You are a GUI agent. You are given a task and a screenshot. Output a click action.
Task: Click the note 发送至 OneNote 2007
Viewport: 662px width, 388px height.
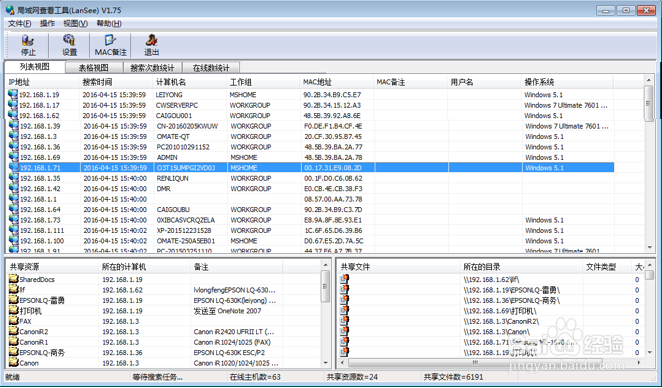[x=227, y=311]
